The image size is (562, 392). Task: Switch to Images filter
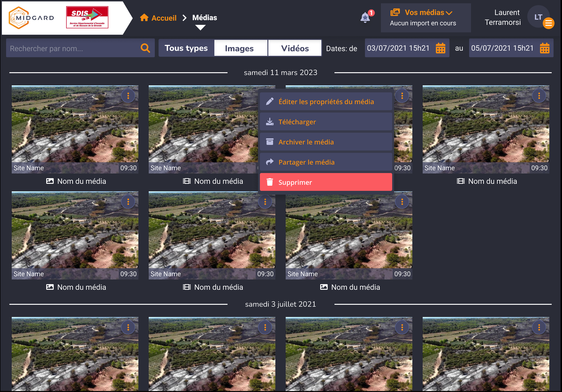coord(241,48)
